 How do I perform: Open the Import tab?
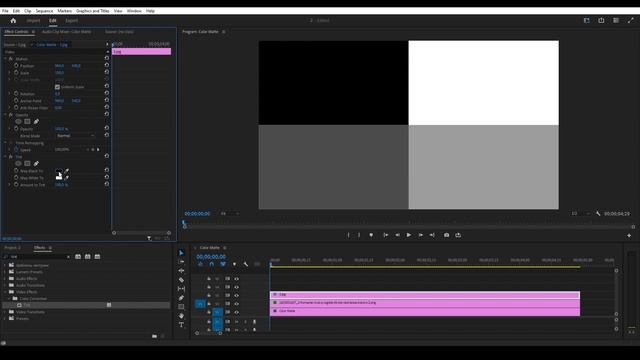[x=33, y=20]
